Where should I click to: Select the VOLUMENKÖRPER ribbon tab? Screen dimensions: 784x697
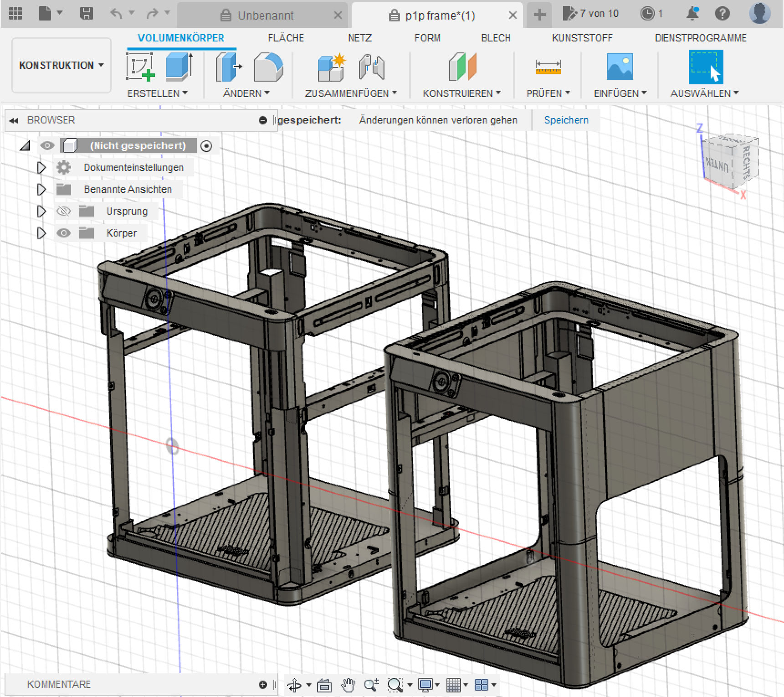pyautogui.click(x=181, y=38)
